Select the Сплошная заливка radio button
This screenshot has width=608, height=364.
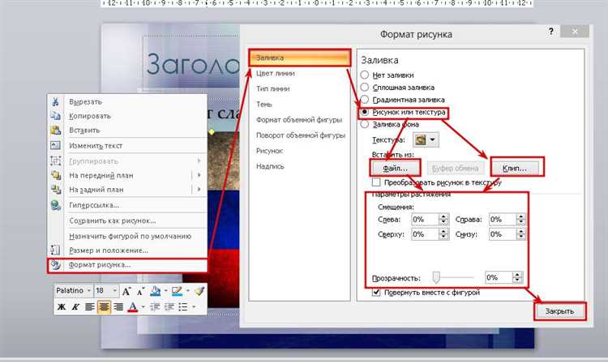pyautogui.click(x=365, y=87)
